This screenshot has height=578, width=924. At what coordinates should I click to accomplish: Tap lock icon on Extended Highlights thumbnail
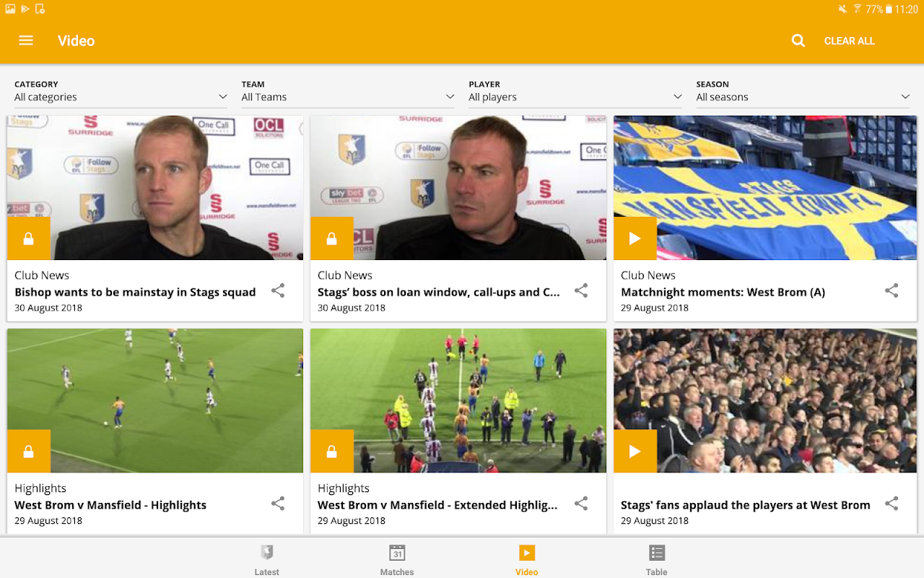tap(332, 452)
